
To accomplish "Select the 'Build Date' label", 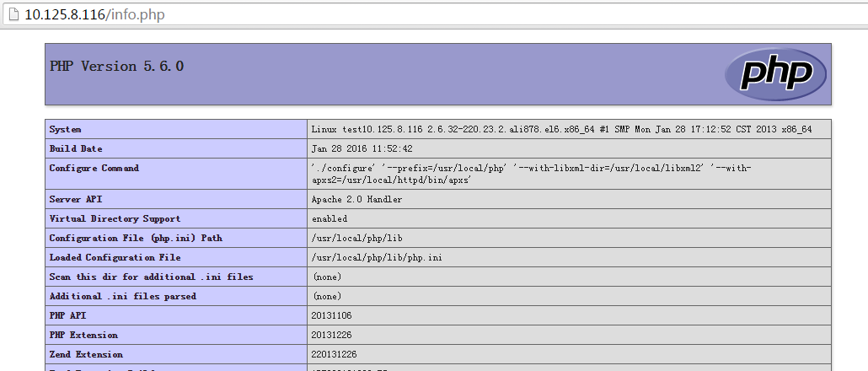I will pos(76,149).
